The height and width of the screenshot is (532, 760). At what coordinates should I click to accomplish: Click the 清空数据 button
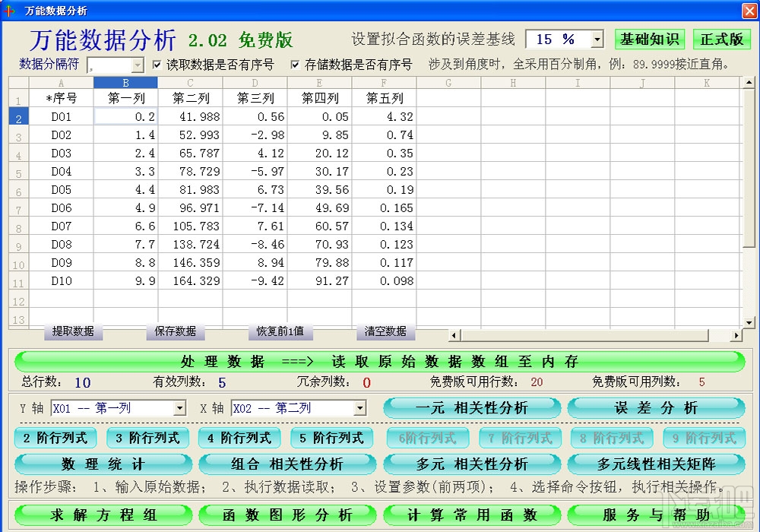385,331
